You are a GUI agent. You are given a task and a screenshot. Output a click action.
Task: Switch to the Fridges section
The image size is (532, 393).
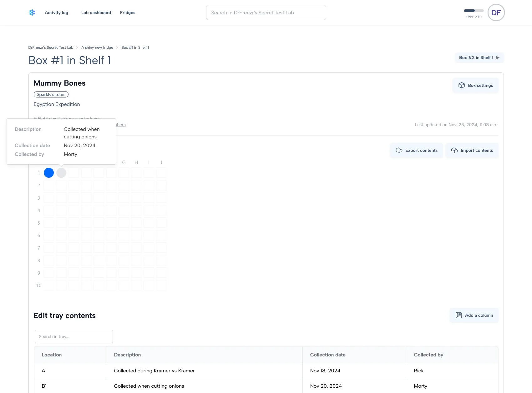[128, 12]
